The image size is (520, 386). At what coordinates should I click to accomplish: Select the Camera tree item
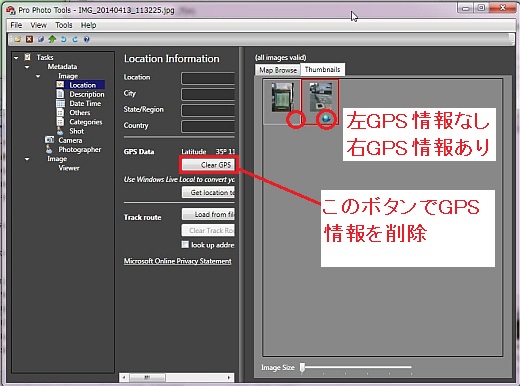(x=70, y=140)
